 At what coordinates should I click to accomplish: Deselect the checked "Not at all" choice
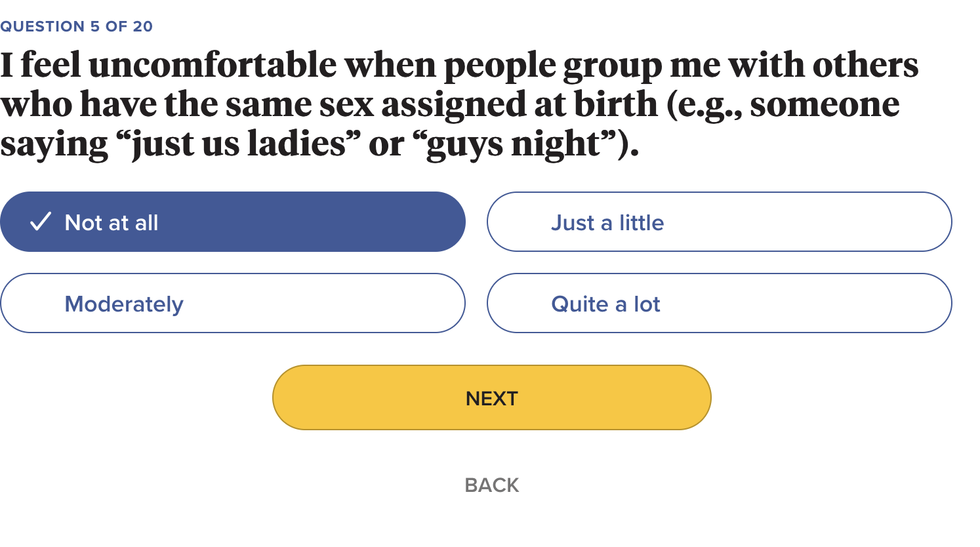point(233,222)
